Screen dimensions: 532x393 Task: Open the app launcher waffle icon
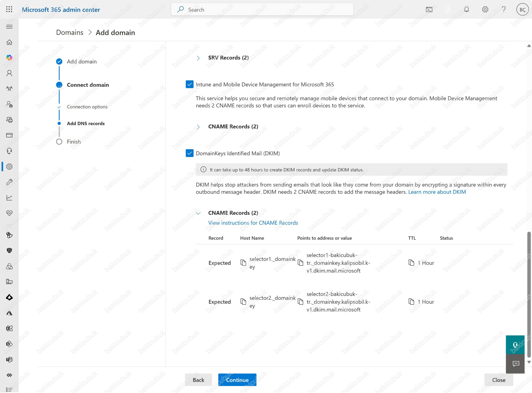[x=9, y=9]
